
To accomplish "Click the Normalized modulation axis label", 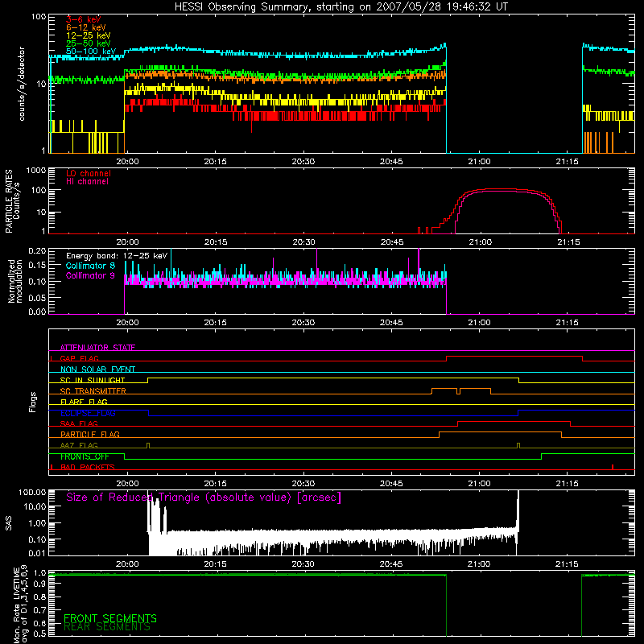I will tap(14, 281).
